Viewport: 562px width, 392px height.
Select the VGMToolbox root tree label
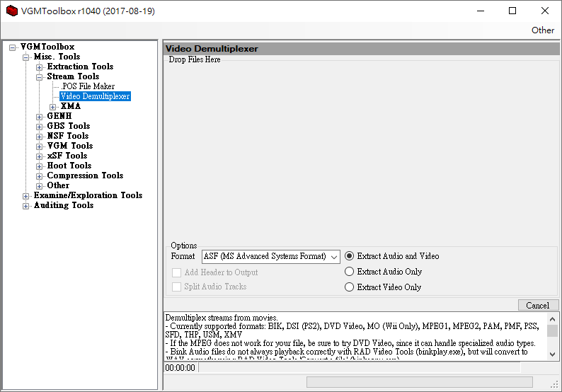click(x=47, y=47)
